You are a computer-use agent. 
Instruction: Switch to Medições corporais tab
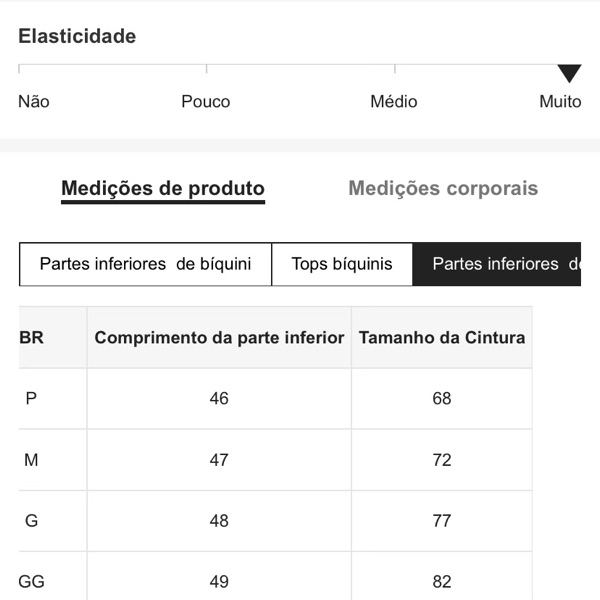tap(443, 188)
